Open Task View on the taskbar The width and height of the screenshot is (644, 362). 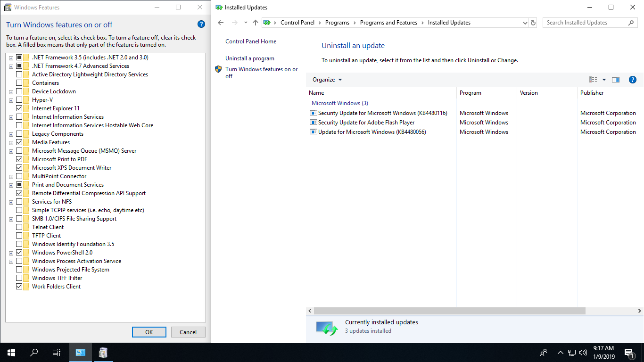coord(57,353)
